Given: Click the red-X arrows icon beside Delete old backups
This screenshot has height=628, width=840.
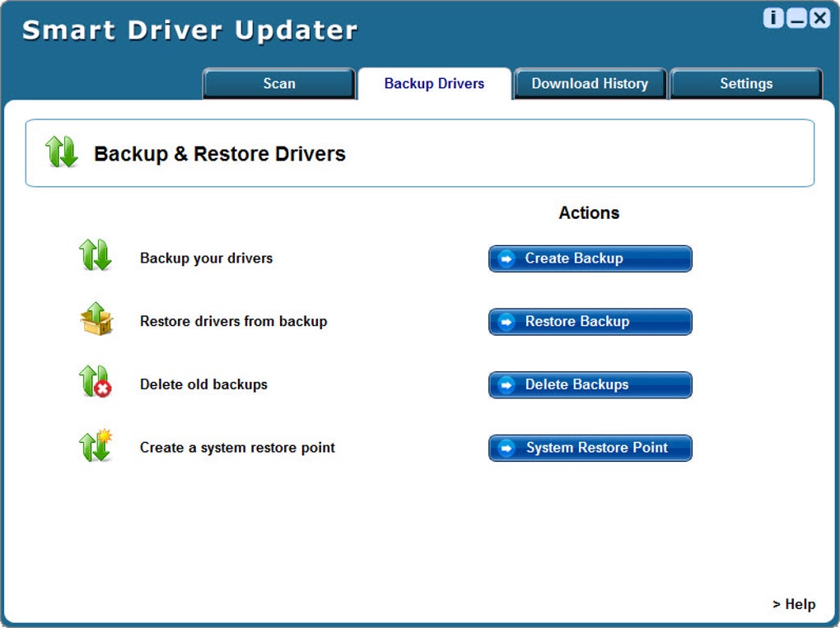Looking at the screenshot, I should pyautogui.click(x=96, y=381).
